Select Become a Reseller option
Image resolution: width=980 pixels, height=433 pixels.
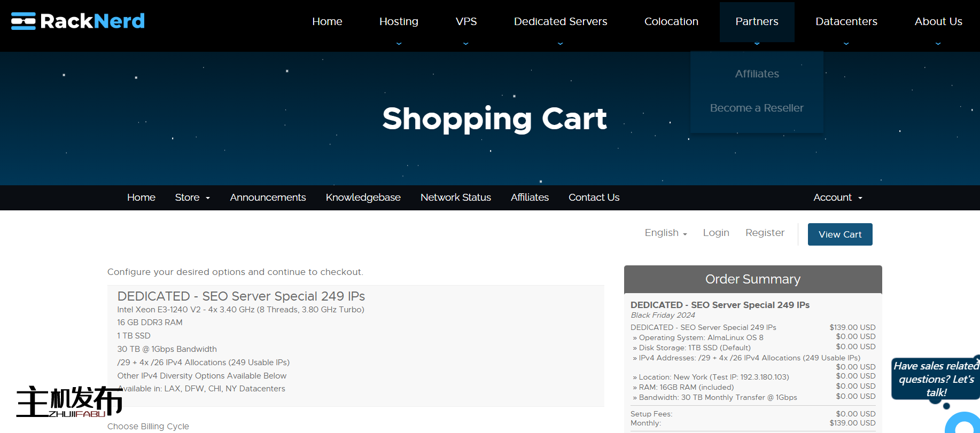tap(757, 108)
